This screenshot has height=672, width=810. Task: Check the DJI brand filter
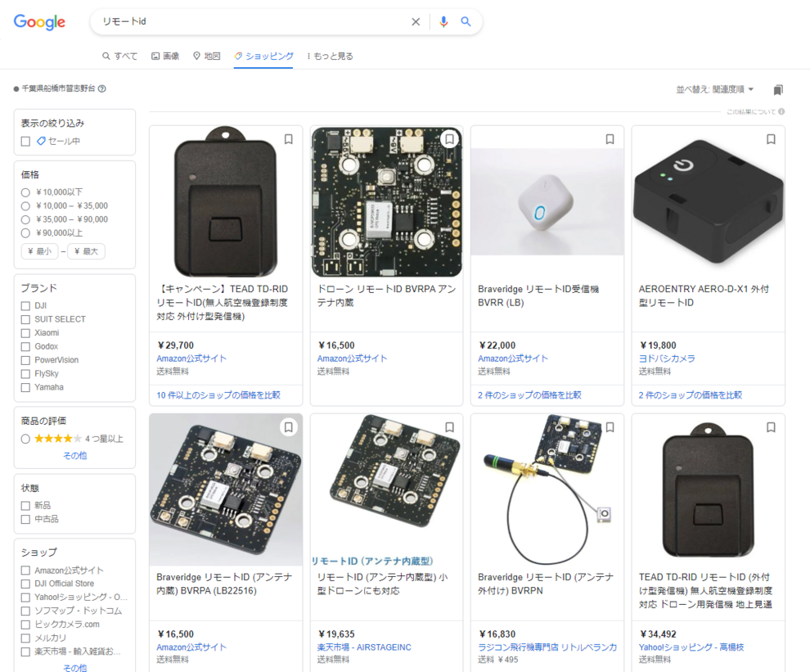25,305
